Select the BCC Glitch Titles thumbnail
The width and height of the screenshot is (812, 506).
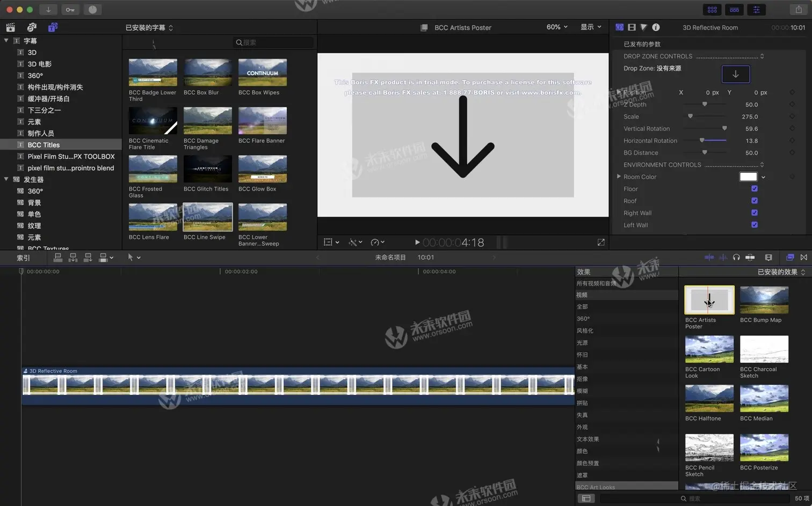[208, 169]
